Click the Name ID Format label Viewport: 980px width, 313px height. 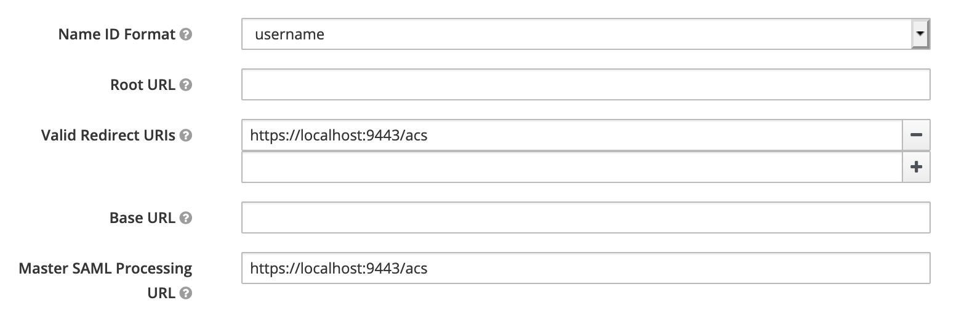(117, 35)
